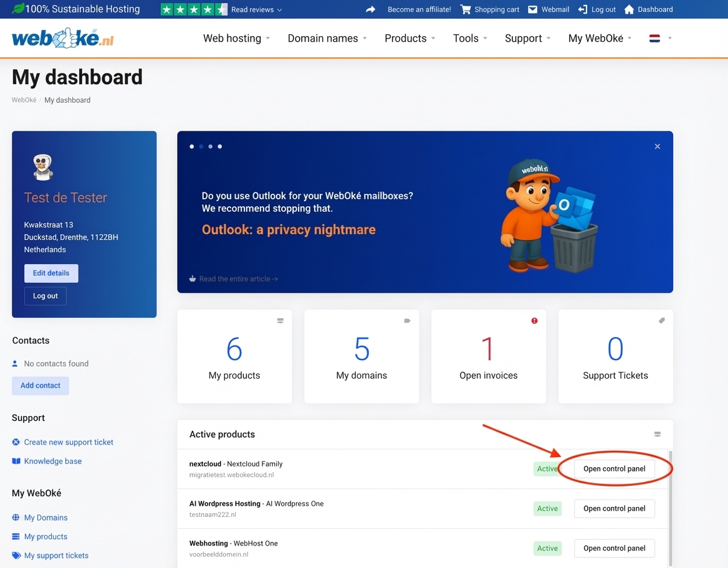The width and height of the screenshot is (728, 568).
Task: Expand the Read reviews dropdown
Action: [x=257, y=10]
